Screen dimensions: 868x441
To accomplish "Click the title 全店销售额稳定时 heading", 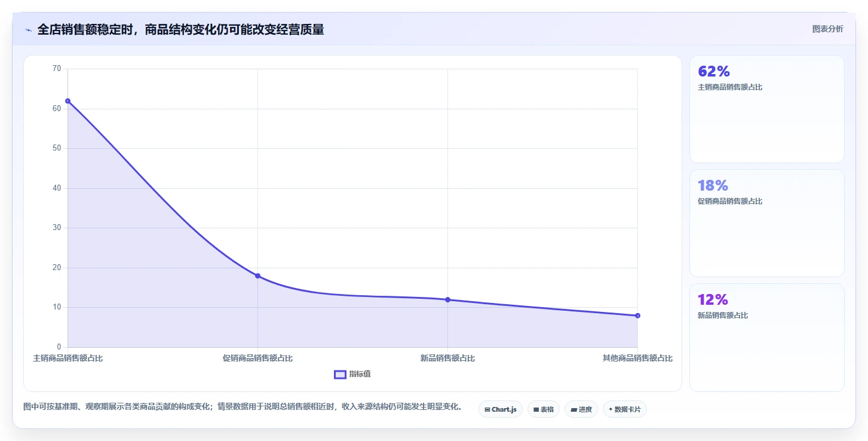I will 180,30.
